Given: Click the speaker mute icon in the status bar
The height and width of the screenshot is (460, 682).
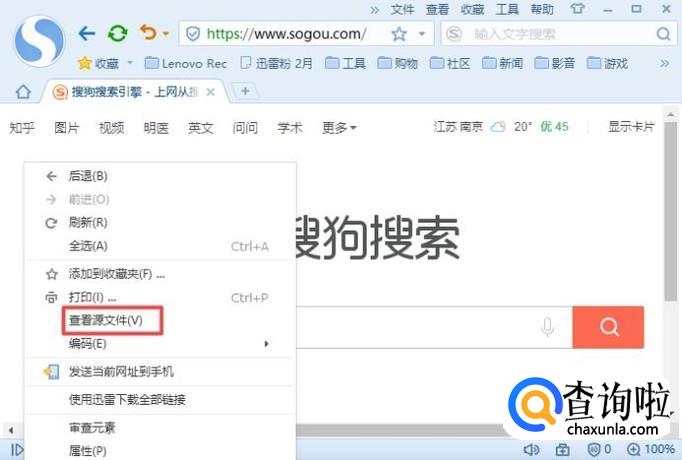Looking at the screenshot, I should pyautogui.click(x=531, y=449).
